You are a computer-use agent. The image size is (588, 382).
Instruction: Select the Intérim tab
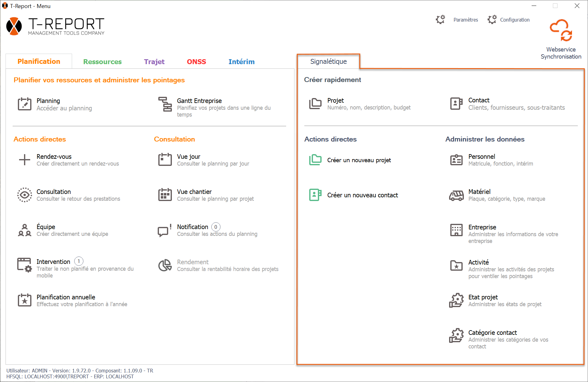click(241, 62)
